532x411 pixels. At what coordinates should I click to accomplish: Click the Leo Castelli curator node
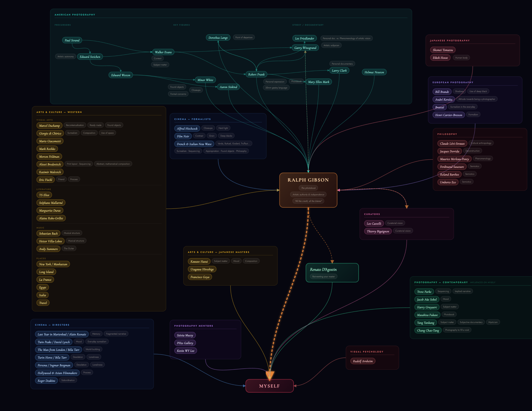click(374, 223)
